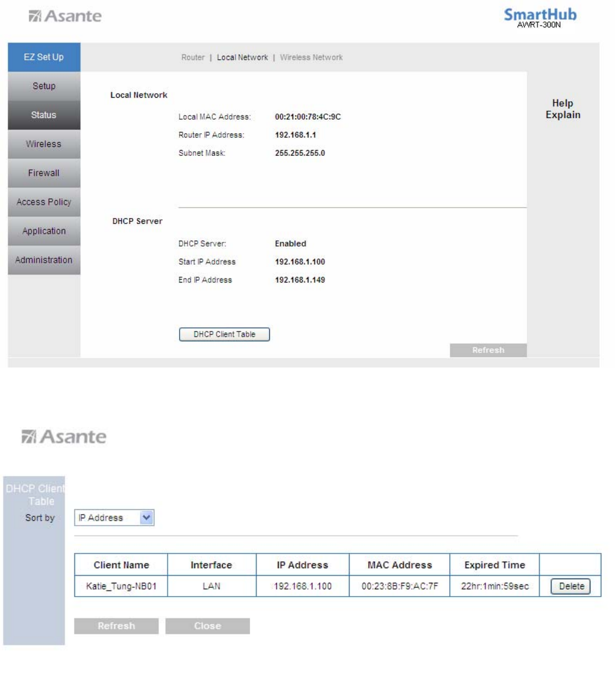
Task: Open the Administration sidebar section
Action: 44,260
